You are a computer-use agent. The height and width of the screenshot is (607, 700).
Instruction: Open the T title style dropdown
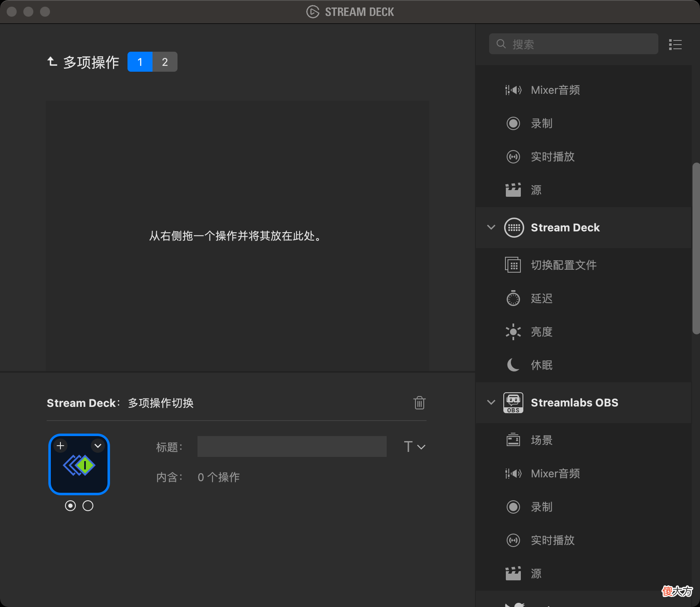[415, 447]
